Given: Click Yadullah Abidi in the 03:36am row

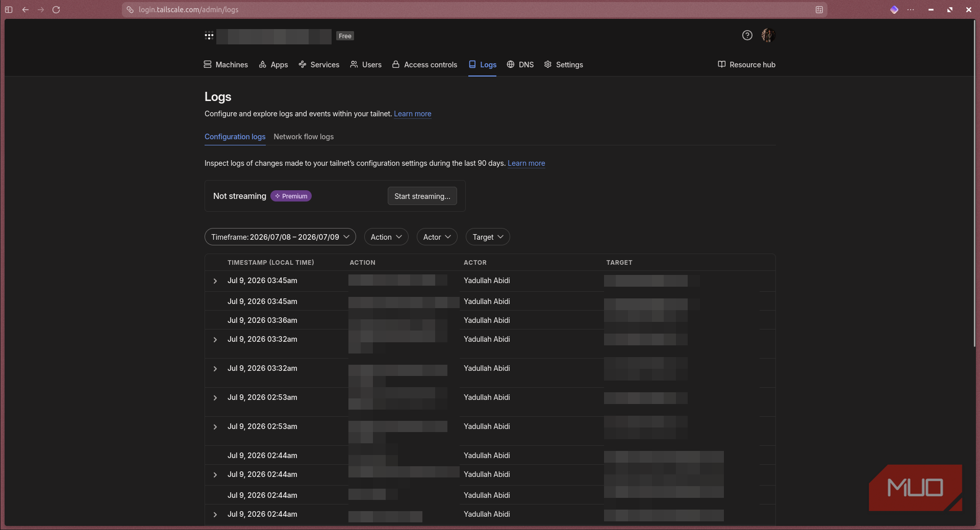Looking at the screenshot, I should pyautogui.click(x=487, y=320).
